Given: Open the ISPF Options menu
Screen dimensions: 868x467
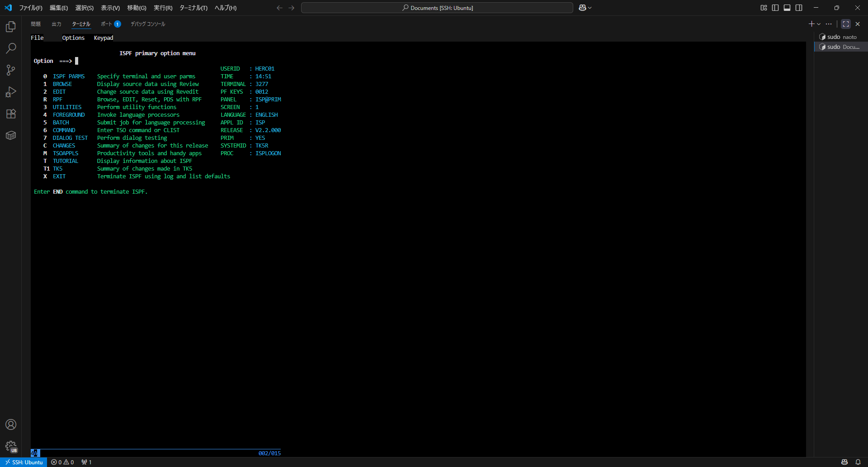Looking at the screenshot, I should (x=73, y=38).
